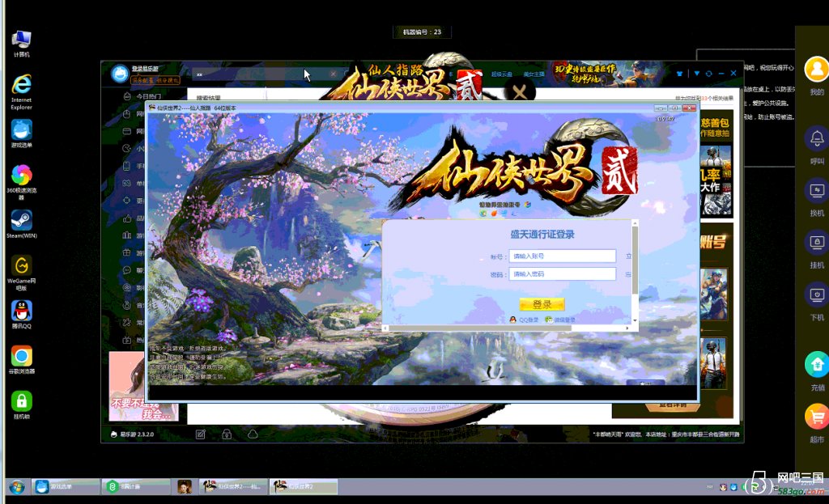829x504 pixels.
Task: Click the lock icon in 易乐游 footer
Action: pyautogui.click(x=227, y=434)
